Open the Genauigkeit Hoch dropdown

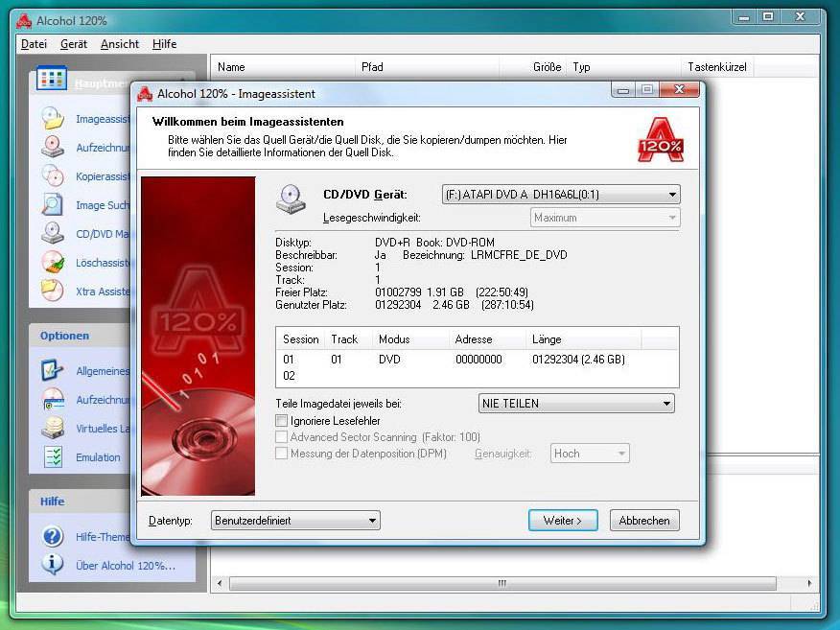click(590, 454)
